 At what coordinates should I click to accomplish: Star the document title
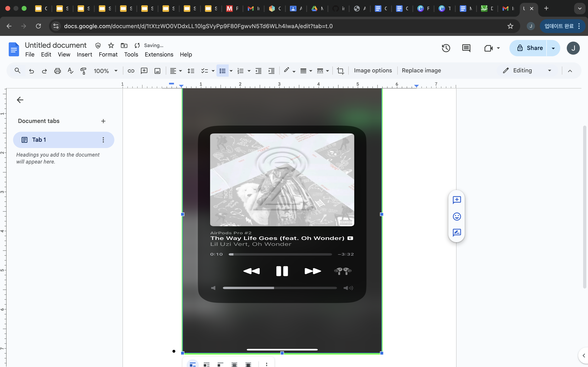click(111, 45)
